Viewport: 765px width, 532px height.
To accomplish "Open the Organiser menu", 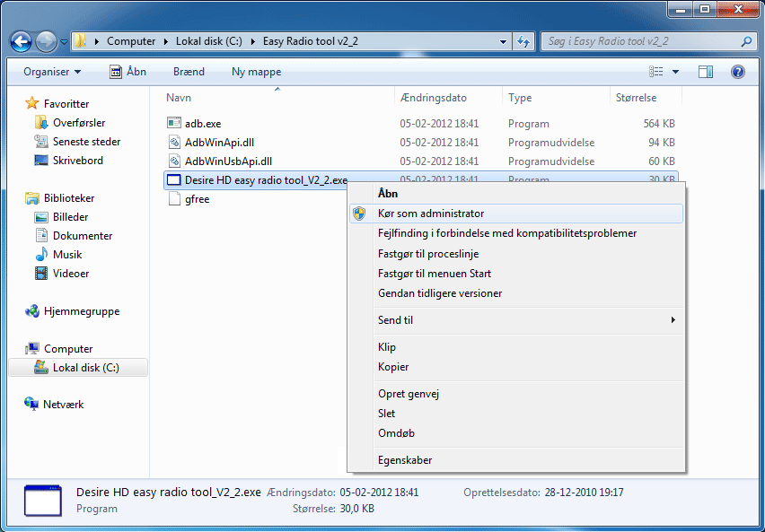I will click(52, 72).
